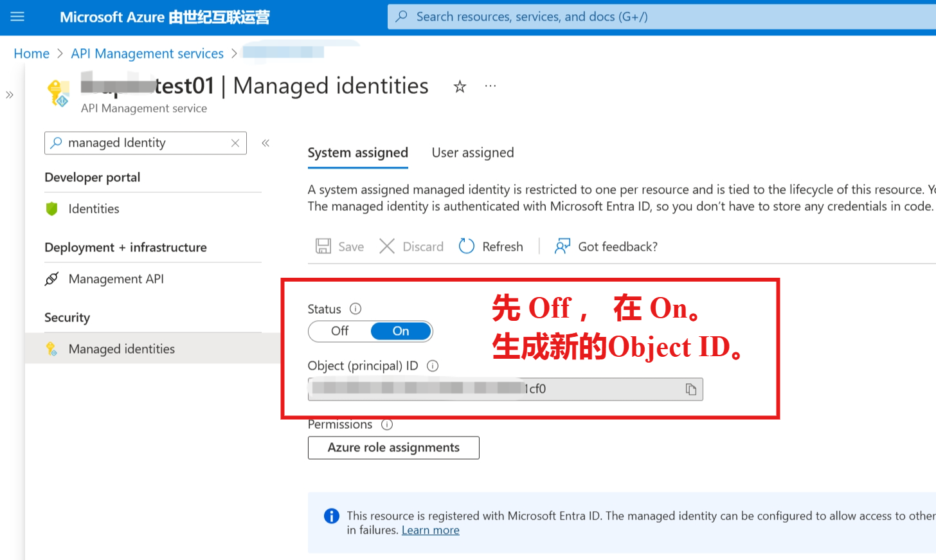
Task: Clear the managed Identity search box
Action: 235,143
